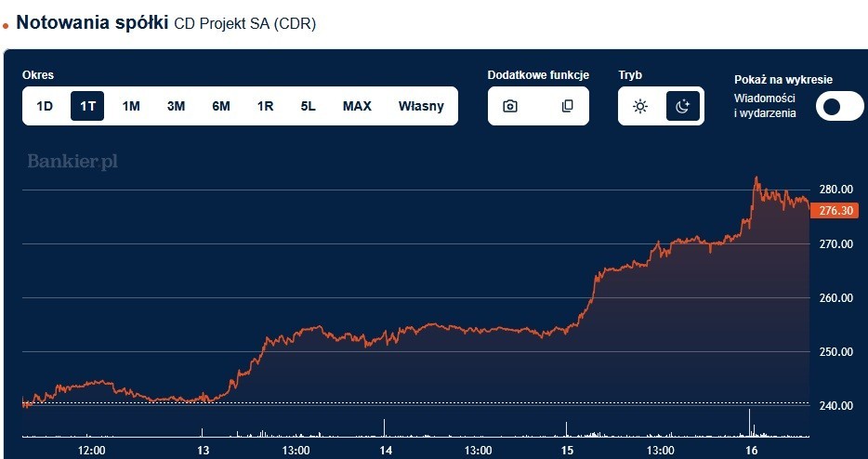Select dark mode moon icon
The width and height of the screenshot is (868, 459).
pos(682,106)
